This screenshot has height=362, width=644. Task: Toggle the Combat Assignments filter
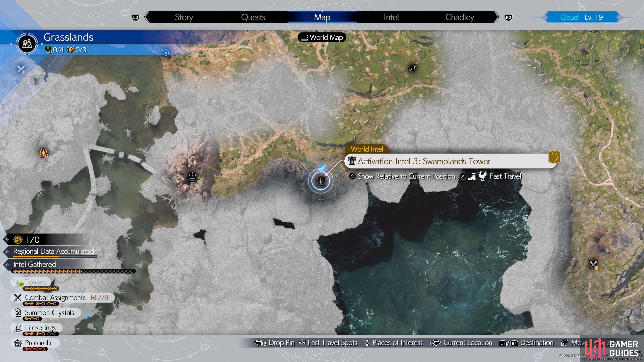[x=62, y=297]
